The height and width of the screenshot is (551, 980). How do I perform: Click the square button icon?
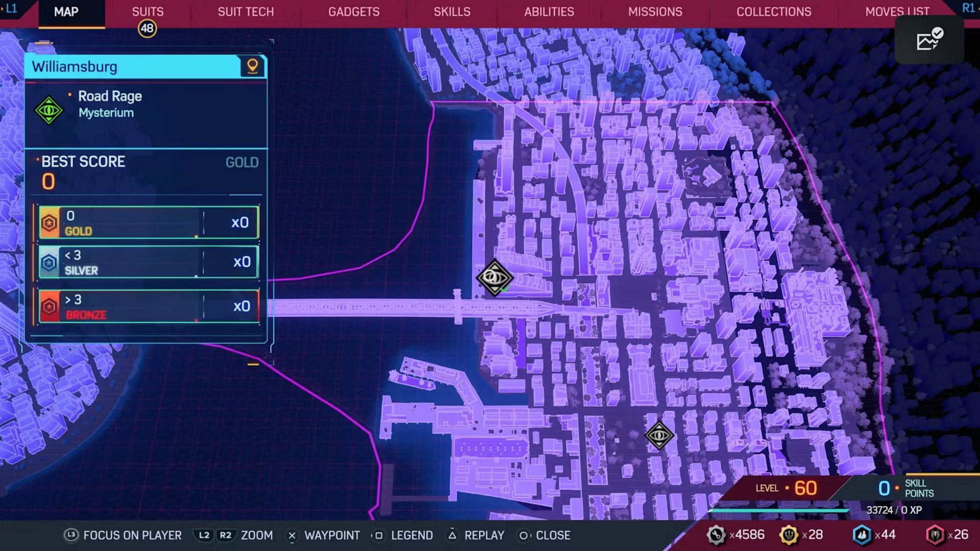(378, 535)
